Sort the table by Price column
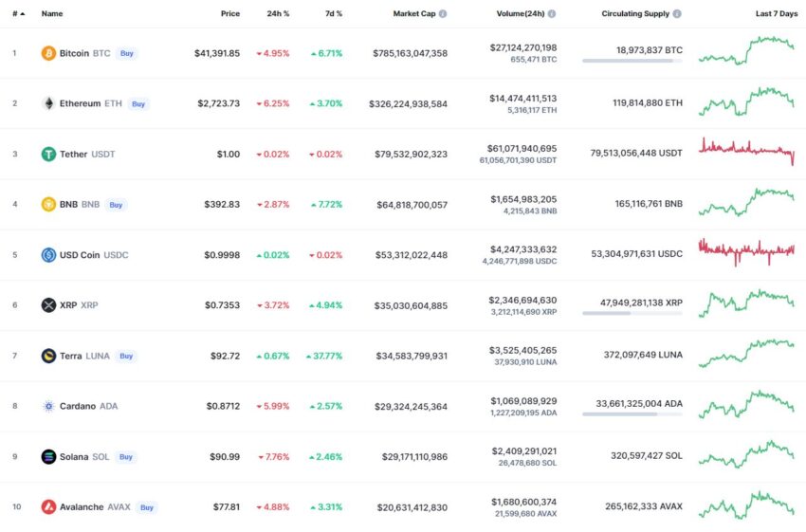Viewport: 806px width, 532px height. (x=230, y=14)
